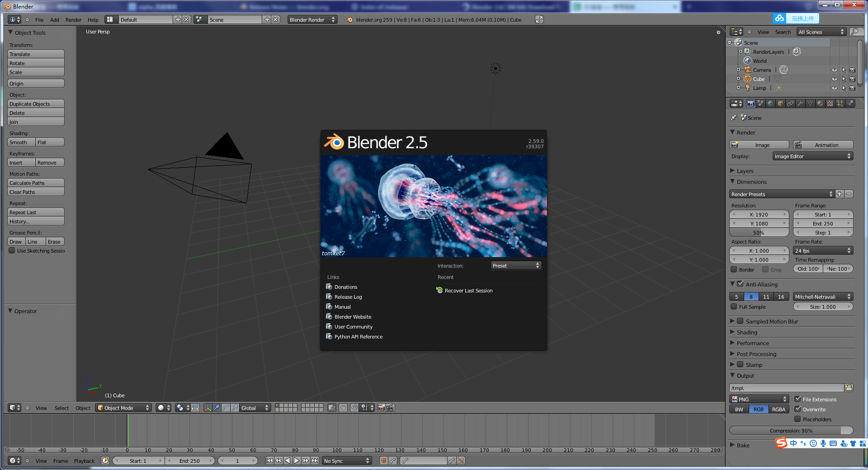Open the Frame Rate dropdown showing 24 fps
The width and height of the screenshot is (868, 470).
coord(823,250)
